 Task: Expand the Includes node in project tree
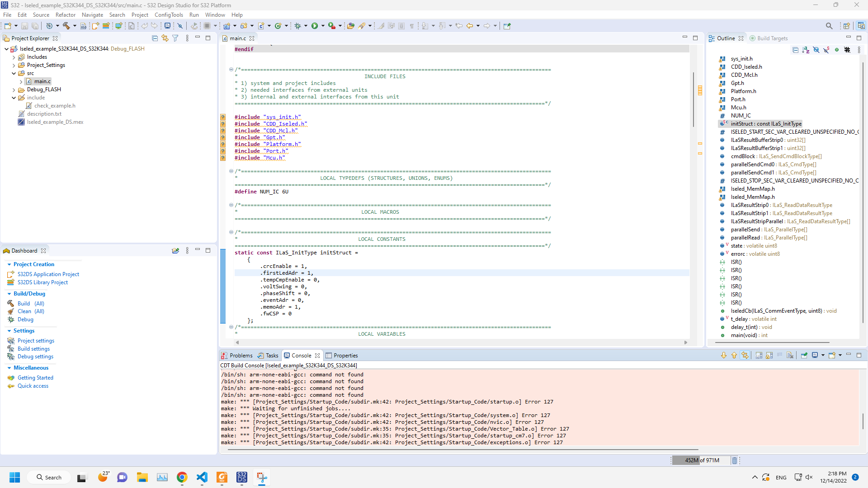(14, 57)
